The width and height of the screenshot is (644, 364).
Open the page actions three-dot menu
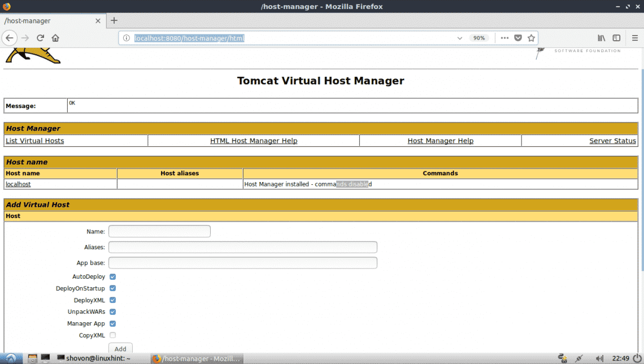point(505,38)
